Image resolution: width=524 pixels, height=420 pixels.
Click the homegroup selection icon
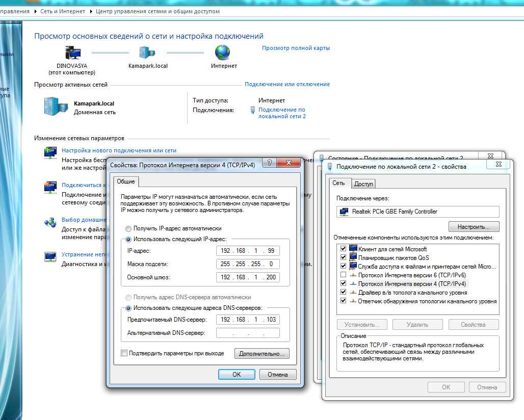point(50,222)
